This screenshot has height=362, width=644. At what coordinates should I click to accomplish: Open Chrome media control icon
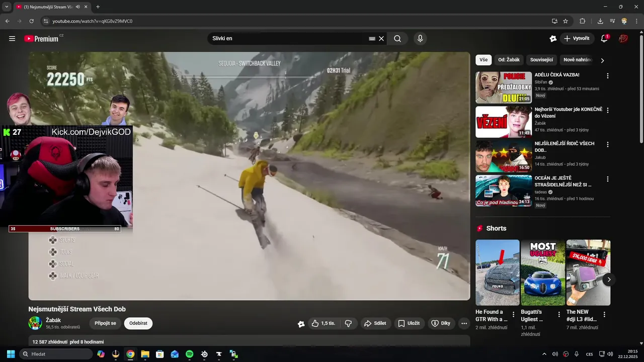[x=612, y=21]
